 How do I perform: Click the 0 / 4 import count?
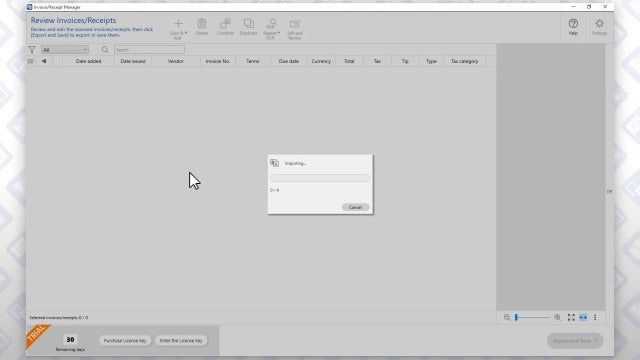pos(274,190)
